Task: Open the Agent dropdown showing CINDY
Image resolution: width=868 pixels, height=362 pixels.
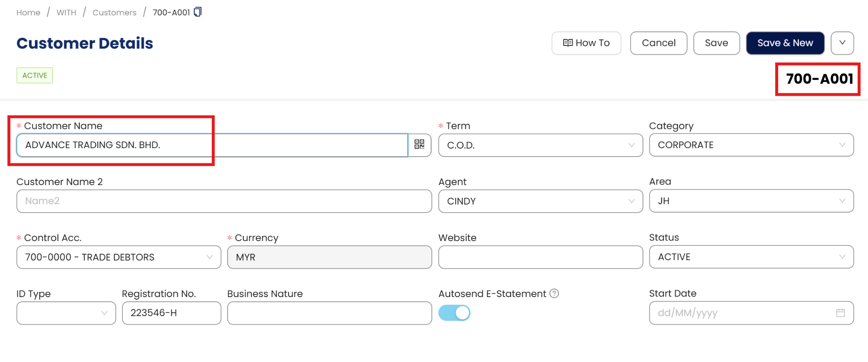Action: pyautogui.click(x=540, y=201)
